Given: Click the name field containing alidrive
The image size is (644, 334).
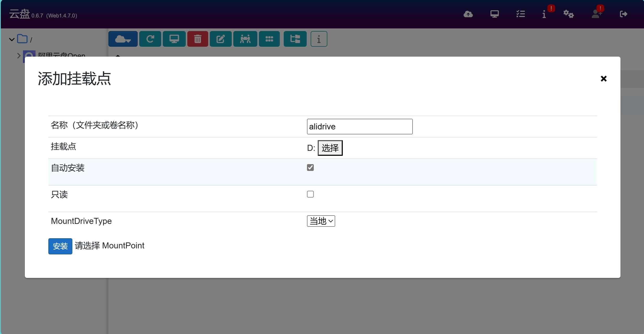Looking at the screenshot, I should [x=360, y=127].
